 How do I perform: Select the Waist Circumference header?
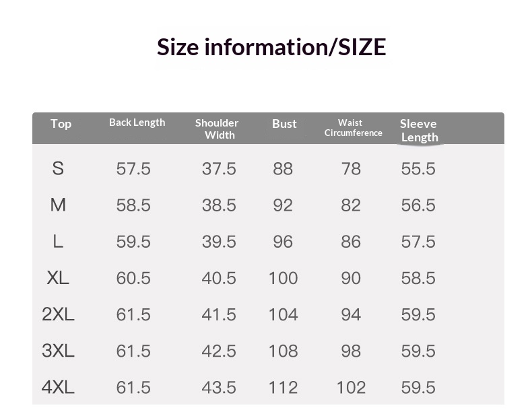tap(353, 128)
